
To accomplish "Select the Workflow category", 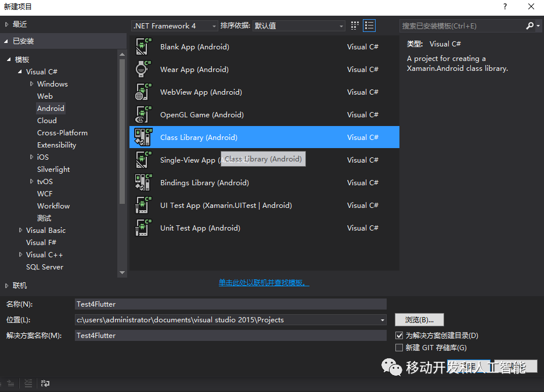I will tap(53, 206).
